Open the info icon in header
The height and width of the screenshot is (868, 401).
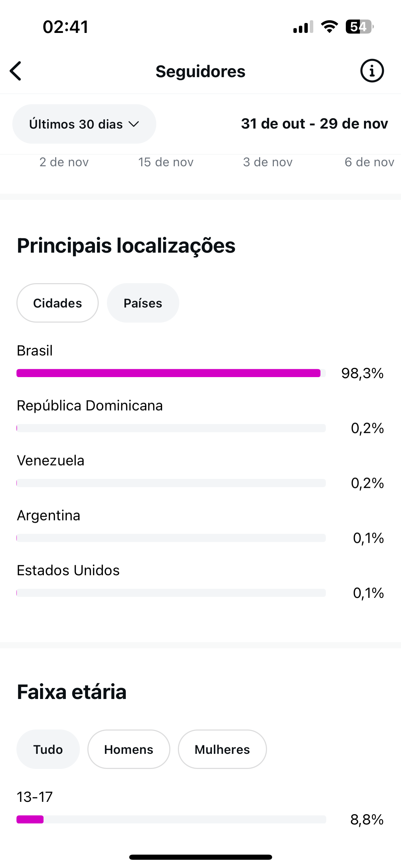(x=372, y=71)
